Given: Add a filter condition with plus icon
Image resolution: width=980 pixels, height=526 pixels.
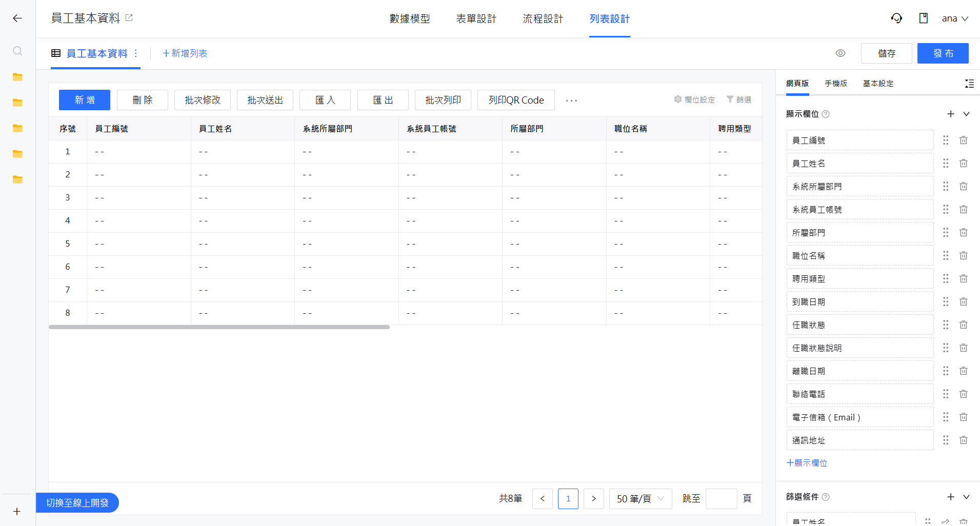Looking at the screenshot, I should (951, 497).
